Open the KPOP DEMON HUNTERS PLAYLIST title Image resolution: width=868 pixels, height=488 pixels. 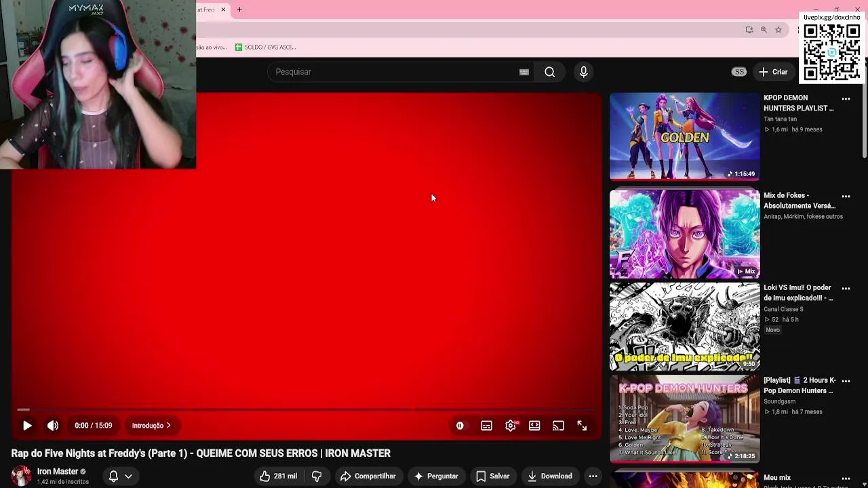[x=799, y=103]
